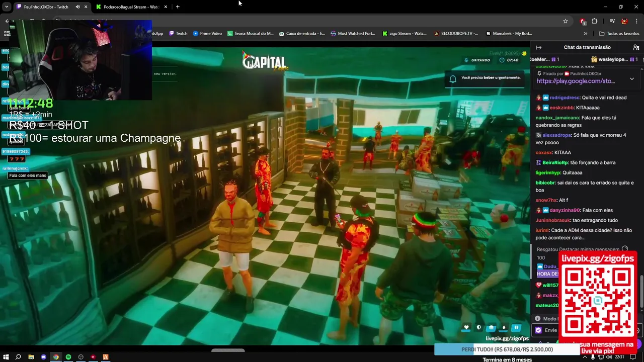Image resolution: width=644 pixels, height=362 pixels.
Task: Close the PoderosoBagual Stream tab
Action: 166,7
